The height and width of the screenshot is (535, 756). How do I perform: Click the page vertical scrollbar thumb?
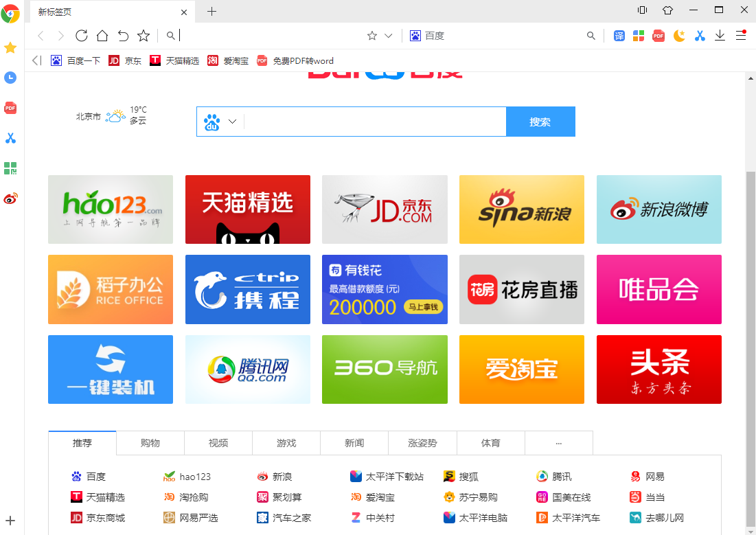(x=751, y=350)
